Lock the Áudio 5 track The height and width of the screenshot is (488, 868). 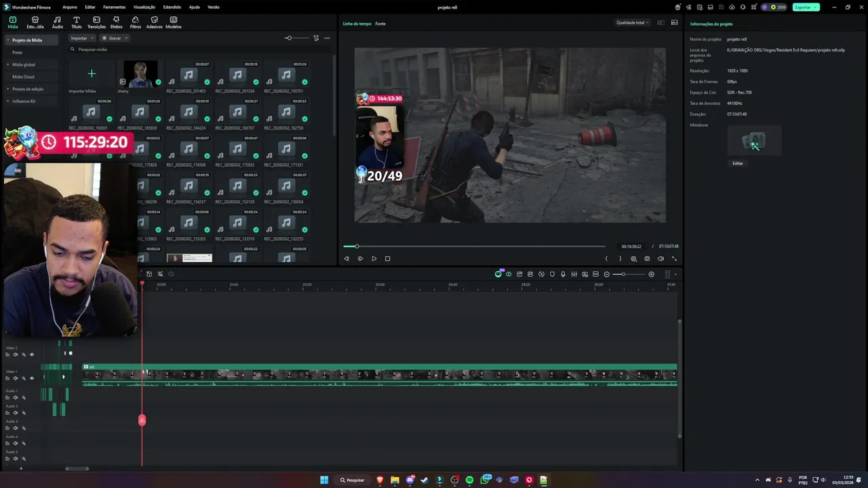[7, 458]
